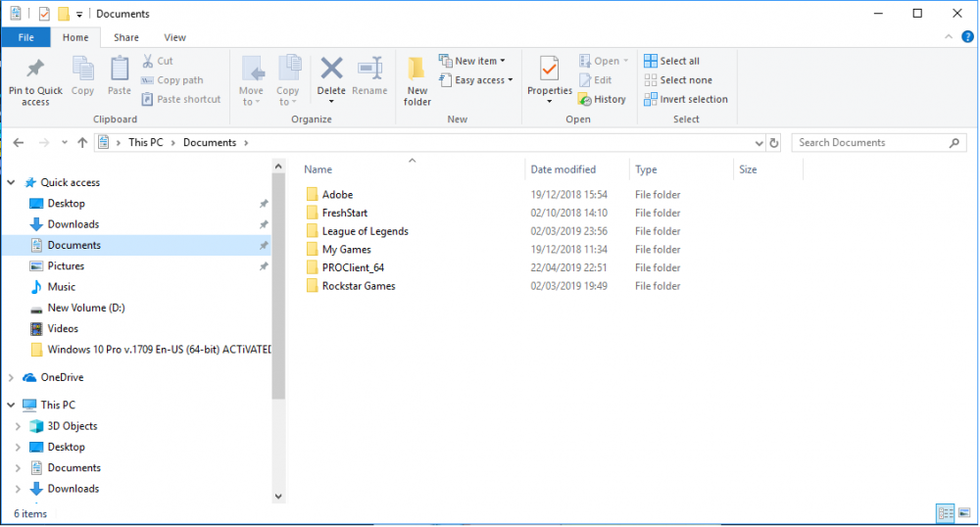Collapse the Quick access tree section

click(12, 183)
